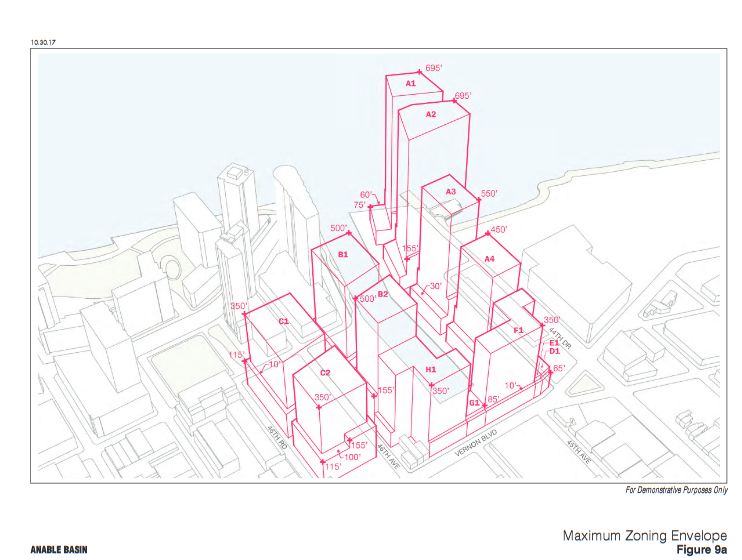Select the A2 building label
Image resolution: width=742 pixels, height=560 pixels.
coord(431,115)
